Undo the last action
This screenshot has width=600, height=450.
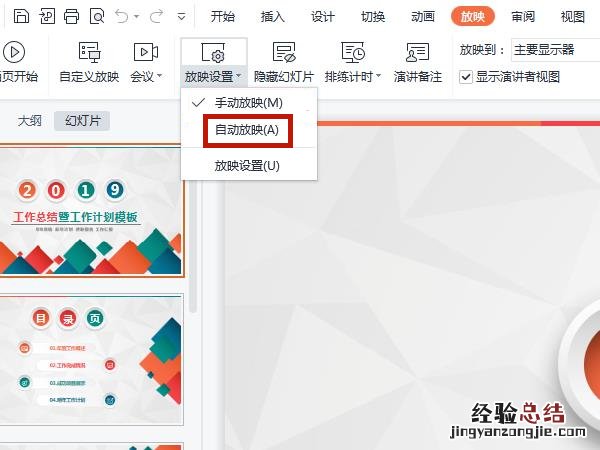[x=122, y=16]
